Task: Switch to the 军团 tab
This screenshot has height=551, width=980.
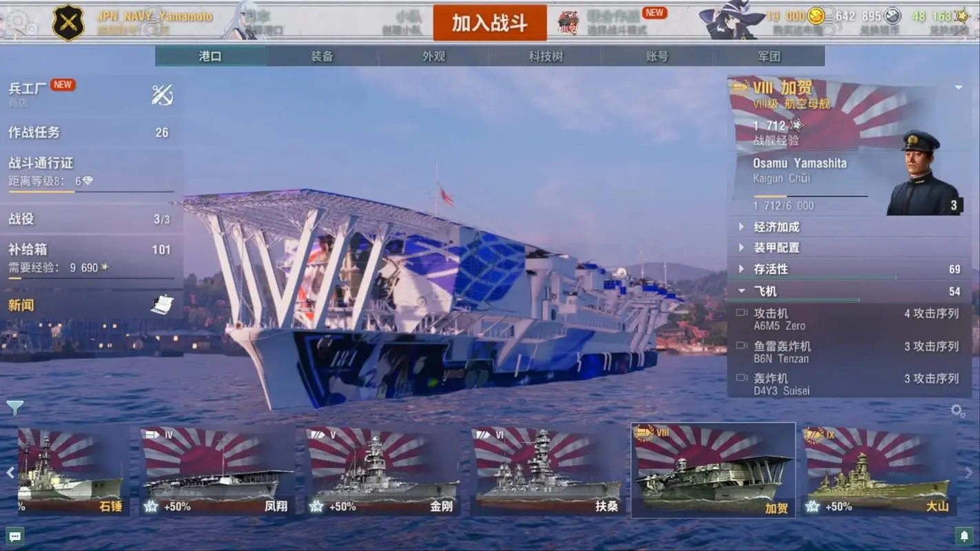Action: pyautogui.click(x=769, y=56)
